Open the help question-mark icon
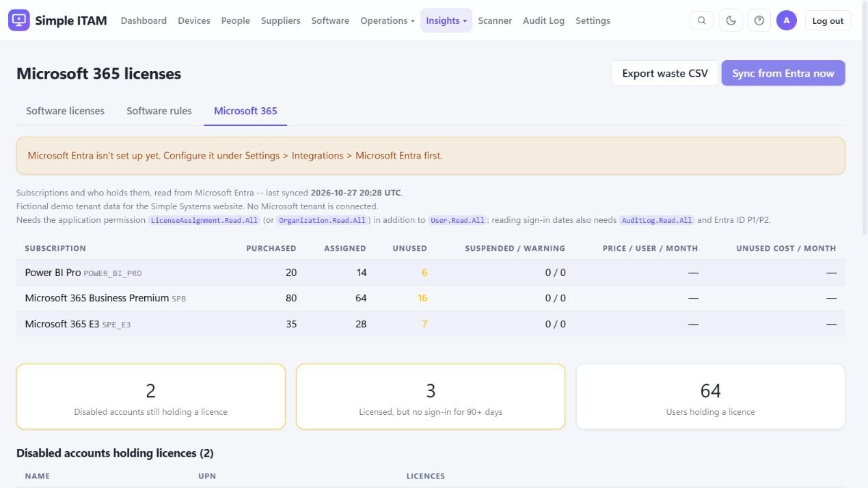The height and width of the screenshot is (488, 868). coord(759,21)
